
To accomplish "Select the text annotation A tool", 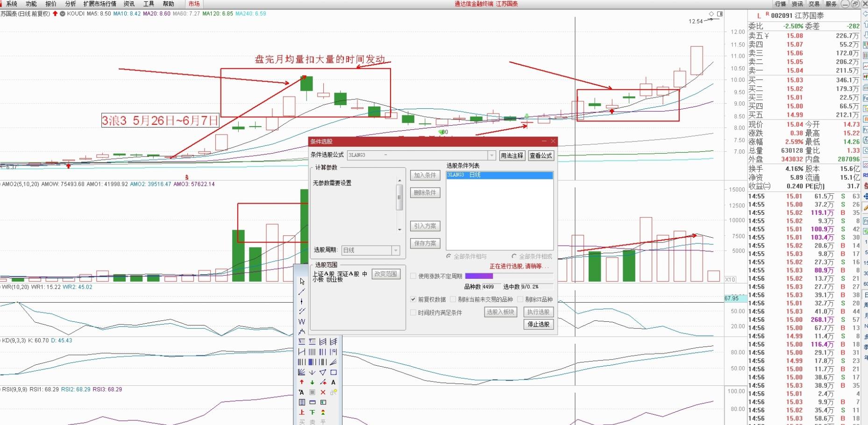I will (x=334, y=382).
